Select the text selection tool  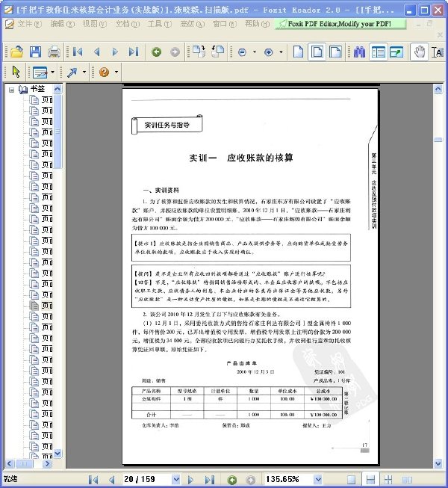[x=438, y=52]
